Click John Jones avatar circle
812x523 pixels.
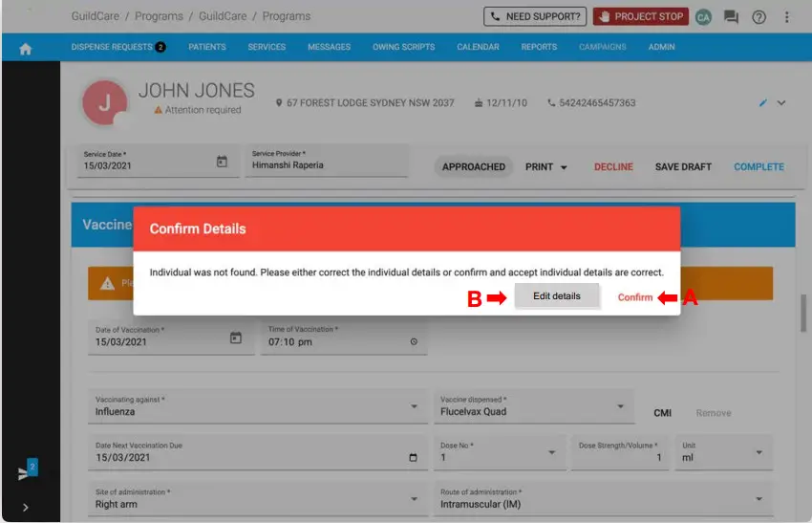click(105, 102)
